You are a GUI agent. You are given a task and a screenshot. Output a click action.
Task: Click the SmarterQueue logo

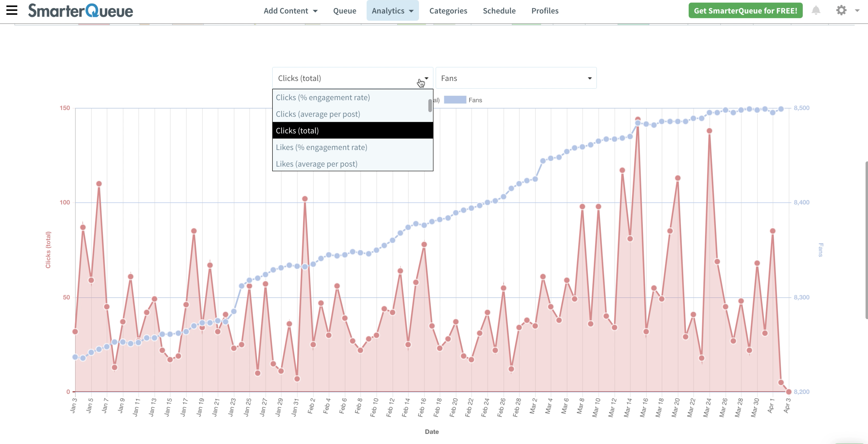click(x=81, y=11)
